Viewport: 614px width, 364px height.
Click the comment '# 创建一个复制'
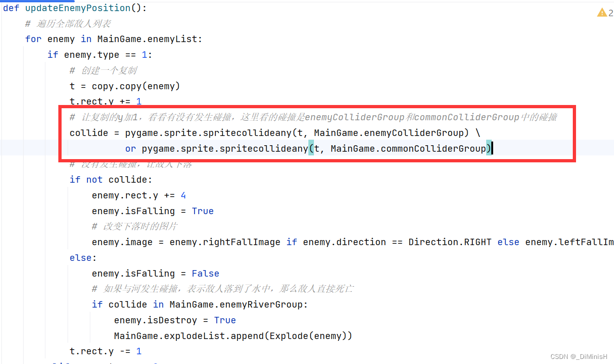(x=103, y=70)
